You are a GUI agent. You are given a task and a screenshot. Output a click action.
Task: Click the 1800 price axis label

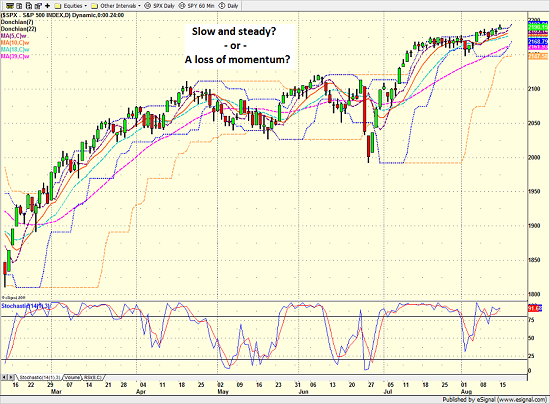[x=534, y=294]
